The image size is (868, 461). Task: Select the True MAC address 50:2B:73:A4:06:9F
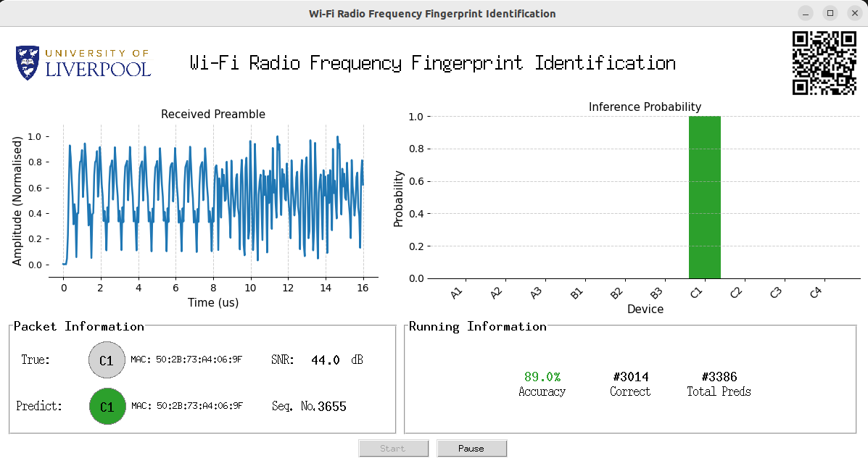(186, 359)
